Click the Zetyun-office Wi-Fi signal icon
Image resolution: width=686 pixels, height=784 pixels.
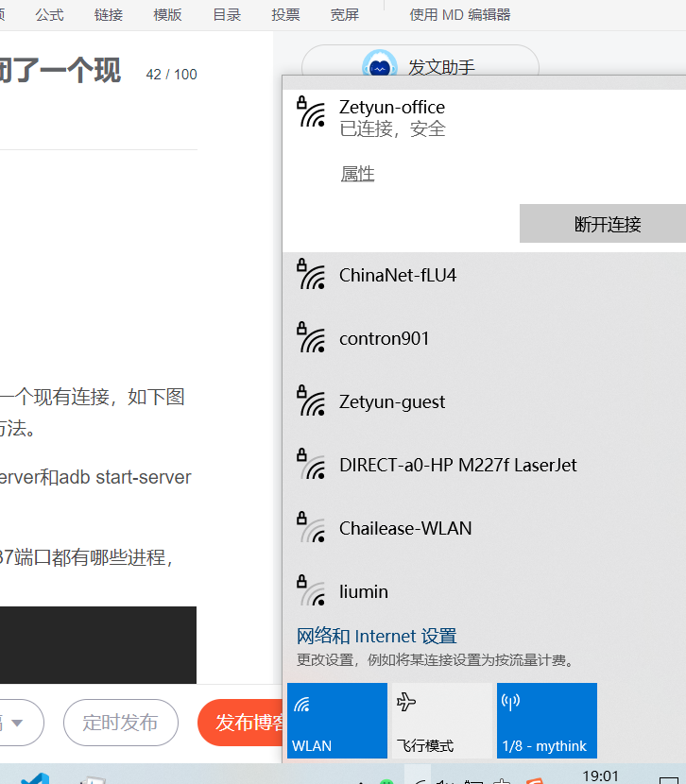[311, 112]
